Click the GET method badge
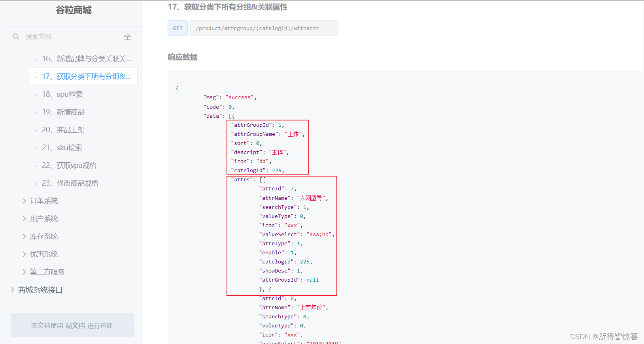 click(x=178, y=28)
